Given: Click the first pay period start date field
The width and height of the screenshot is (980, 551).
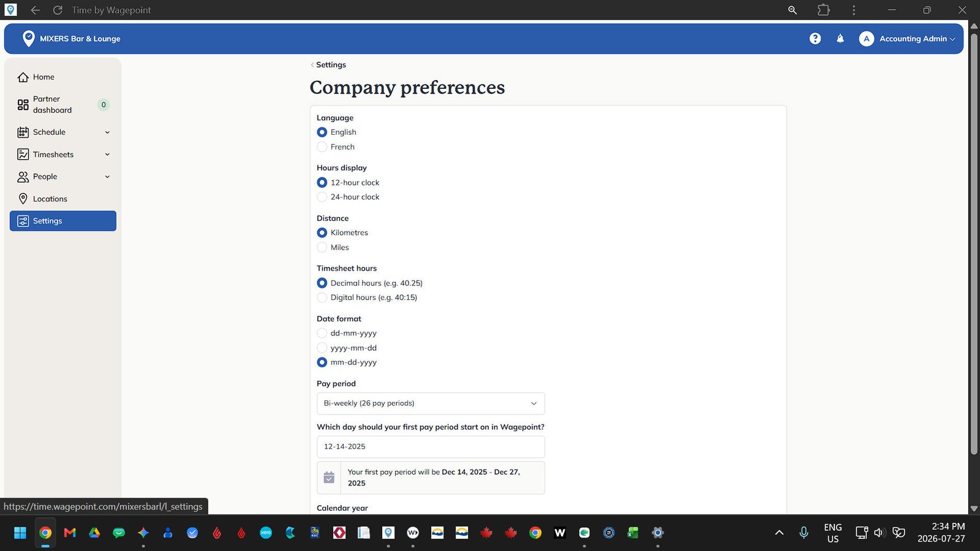Looking at the screenshot, I should [431, 447].
